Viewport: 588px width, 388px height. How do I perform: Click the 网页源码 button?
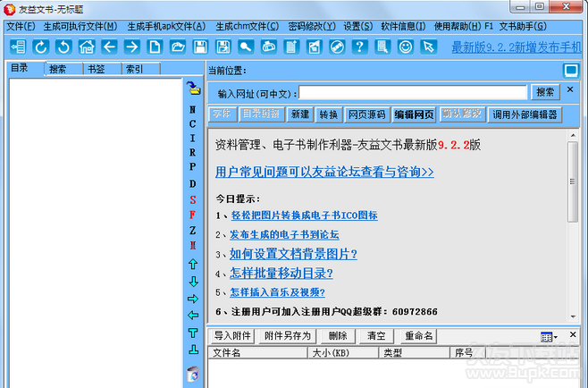pyautogui.click(x=366, y=114)
